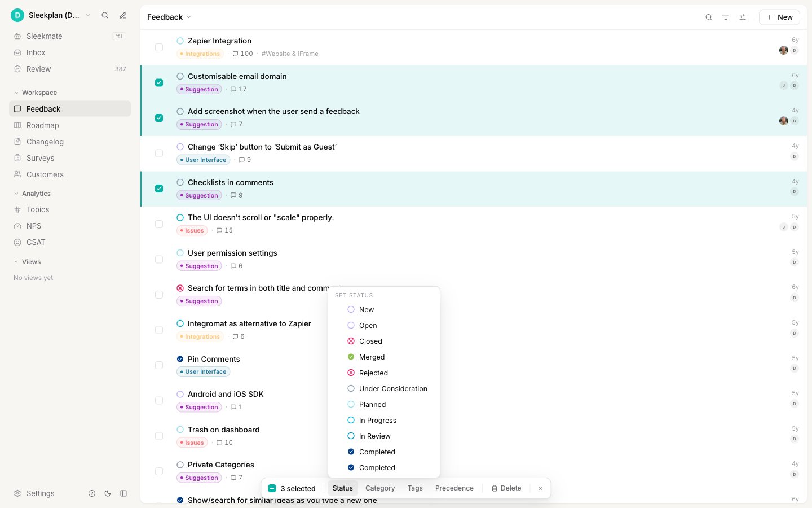Collapse the Workspace section

36,93
